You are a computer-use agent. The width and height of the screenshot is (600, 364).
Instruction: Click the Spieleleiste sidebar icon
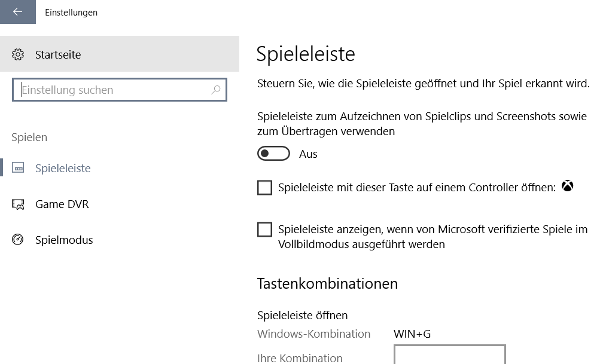[x=18, y=169]
